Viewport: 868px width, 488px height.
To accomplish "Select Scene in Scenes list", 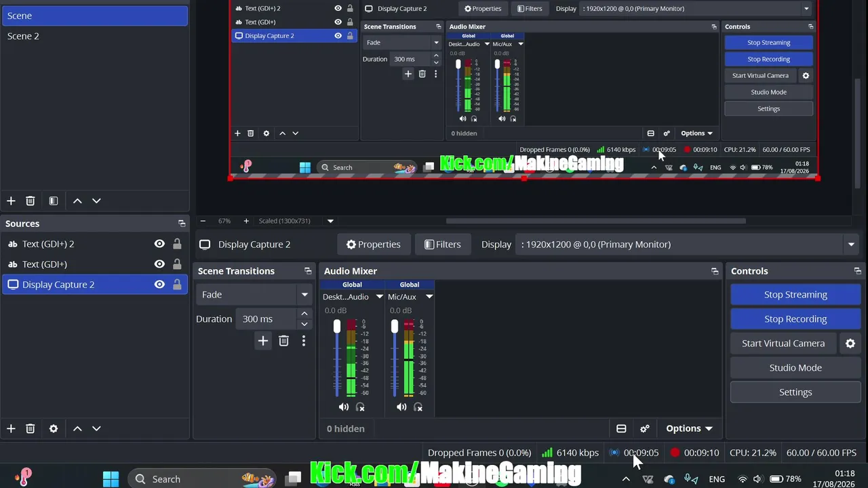I will (x=94, y=16).
